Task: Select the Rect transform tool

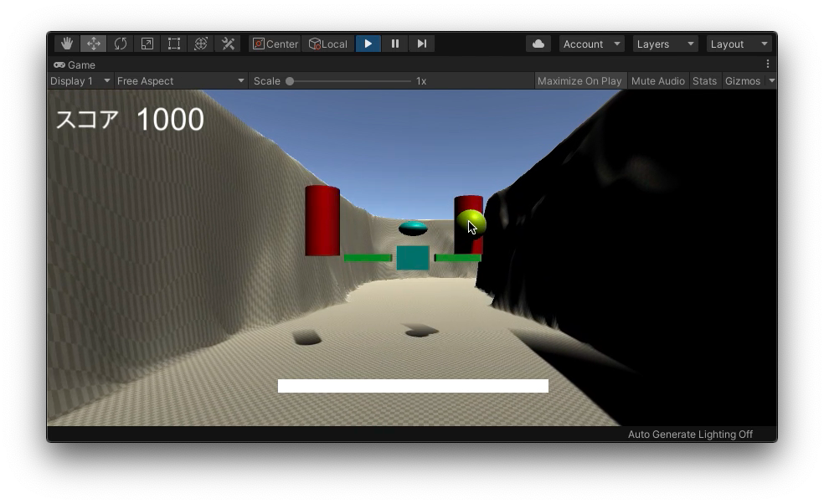Action: (174, 44)
